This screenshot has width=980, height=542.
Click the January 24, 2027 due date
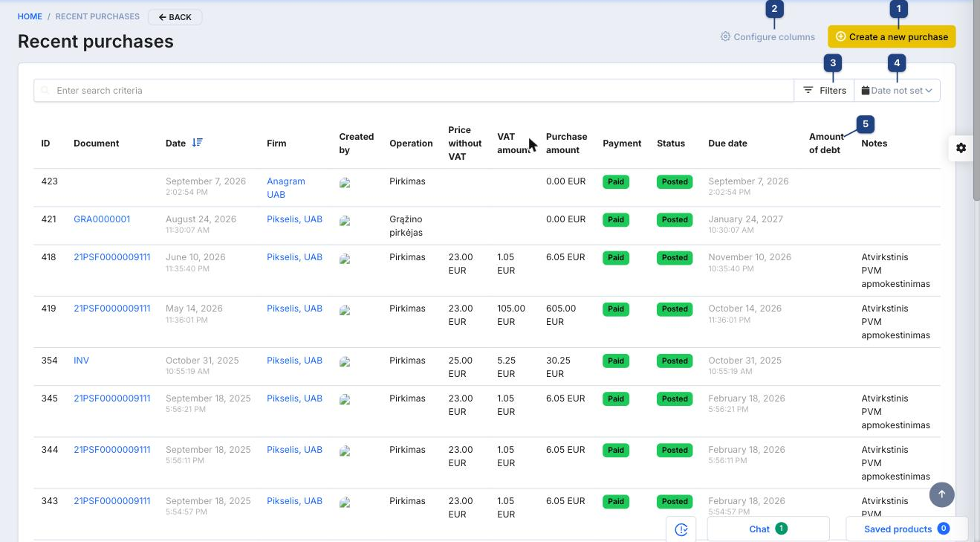746,219
